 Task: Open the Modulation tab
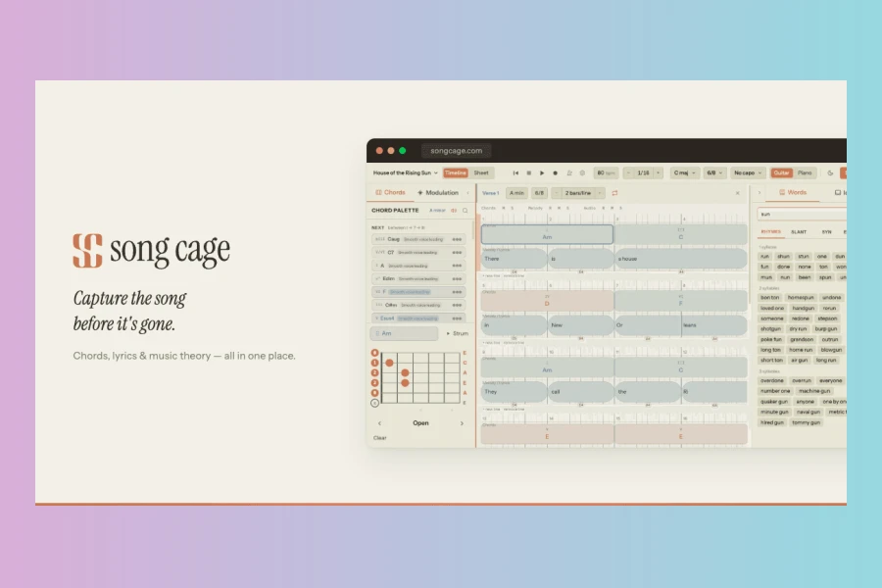coord(438,192)
